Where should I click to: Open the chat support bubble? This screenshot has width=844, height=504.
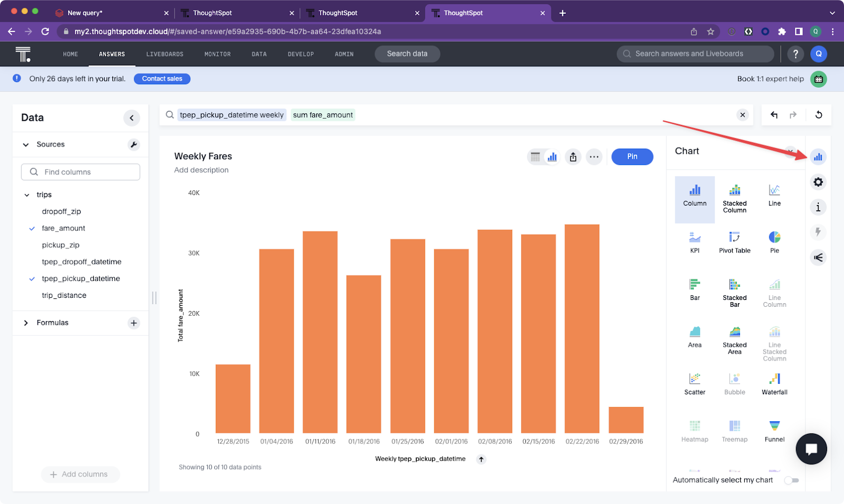click(811, 449)
